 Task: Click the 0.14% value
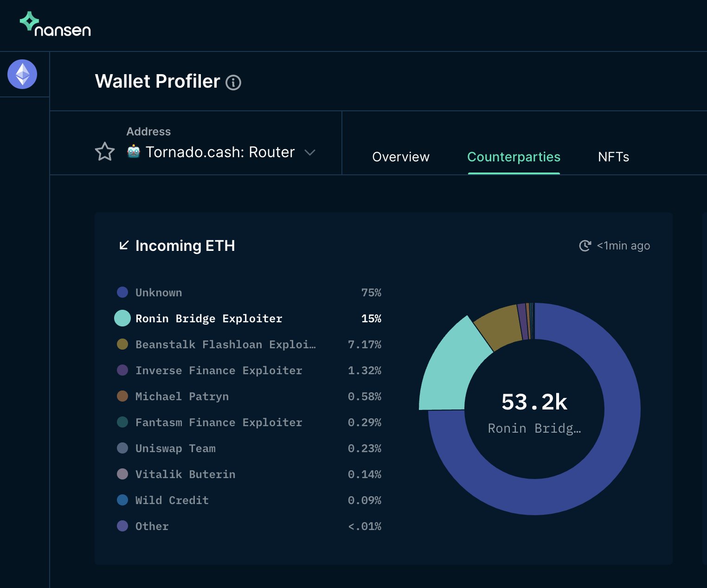(x=365, y=474)
